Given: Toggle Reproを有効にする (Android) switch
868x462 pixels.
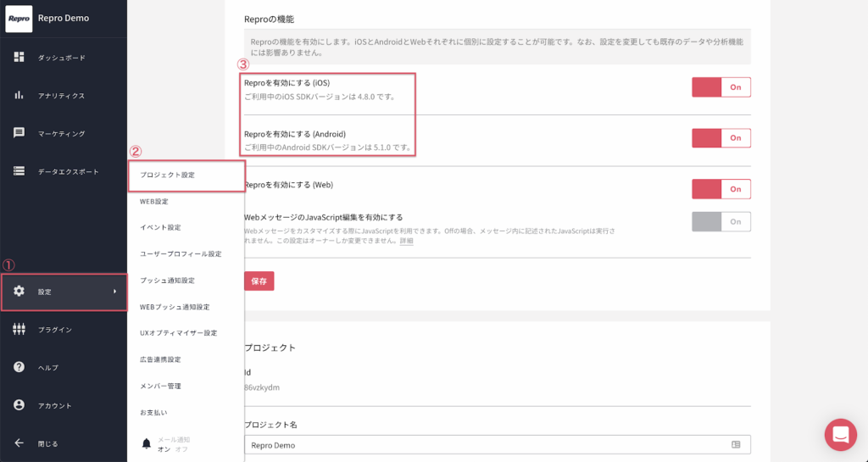Looking at the screenshot, I should [x=721, y=138].
